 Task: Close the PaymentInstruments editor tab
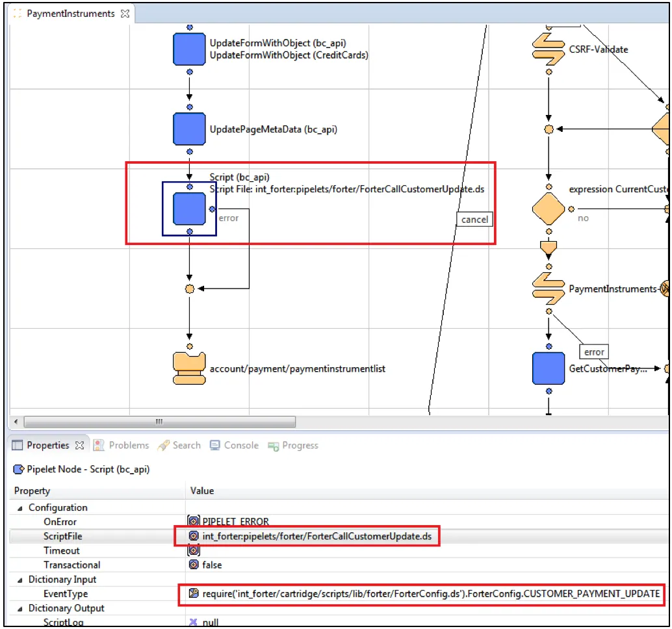point(125,14)
